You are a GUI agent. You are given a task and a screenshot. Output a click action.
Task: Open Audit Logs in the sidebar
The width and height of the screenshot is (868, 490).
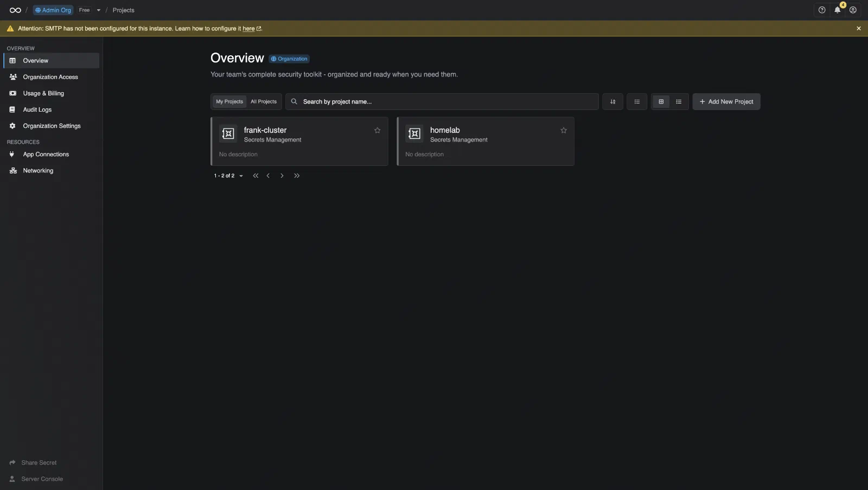(52, 109)
